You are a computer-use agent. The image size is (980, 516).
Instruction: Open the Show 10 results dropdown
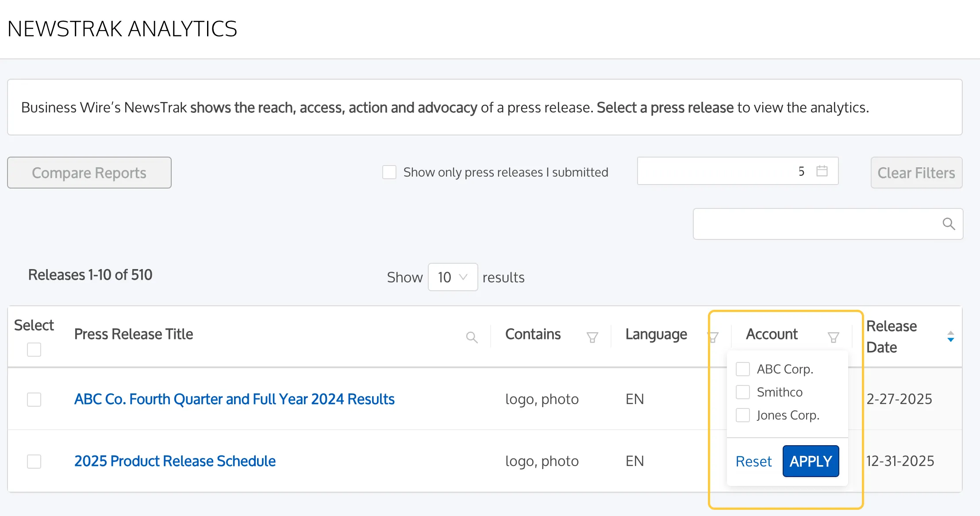coord(453,277)
